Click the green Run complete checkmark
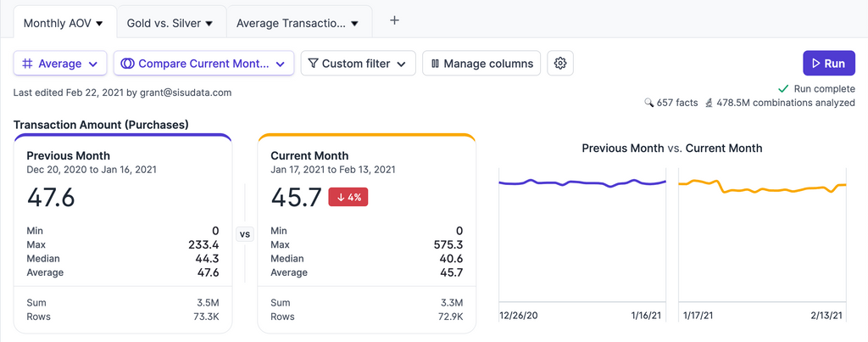 783,88
